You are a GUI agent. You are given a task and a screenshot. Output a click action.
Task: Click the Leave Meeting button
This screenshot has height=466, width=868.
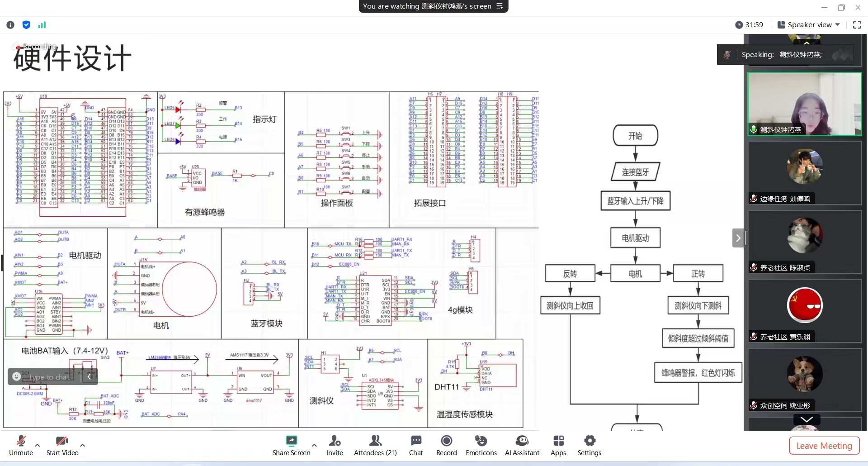click(824, 446)
